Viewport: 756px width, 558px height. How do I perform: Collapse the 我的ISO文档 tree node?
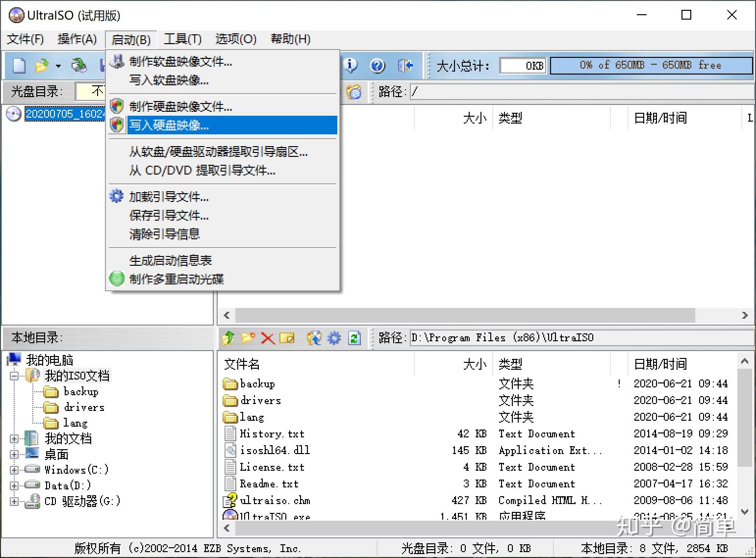[14, 375]
